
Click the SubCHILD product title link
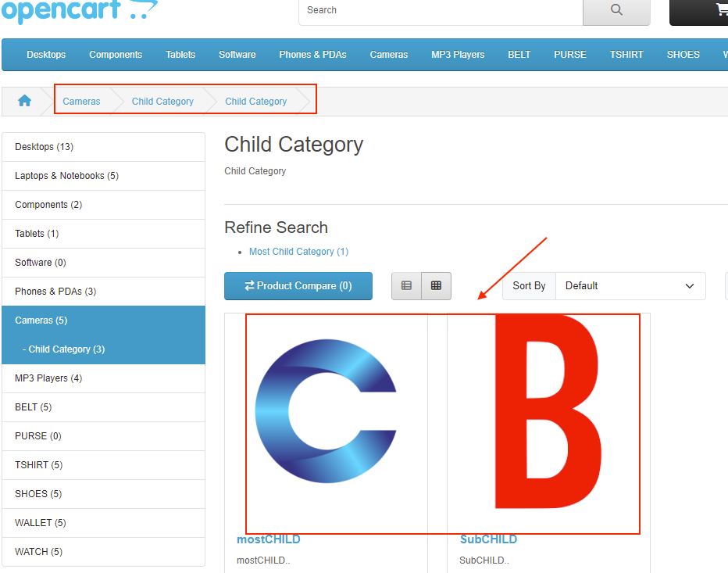coord(488,539)
